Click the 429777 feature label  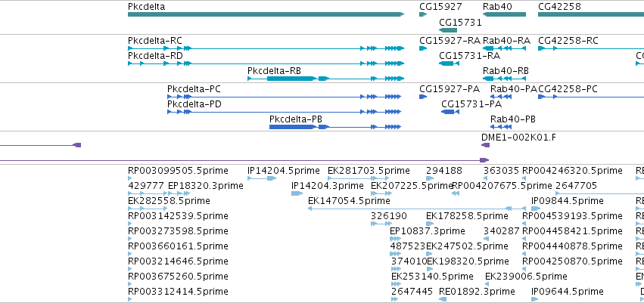tap(146, 186)
